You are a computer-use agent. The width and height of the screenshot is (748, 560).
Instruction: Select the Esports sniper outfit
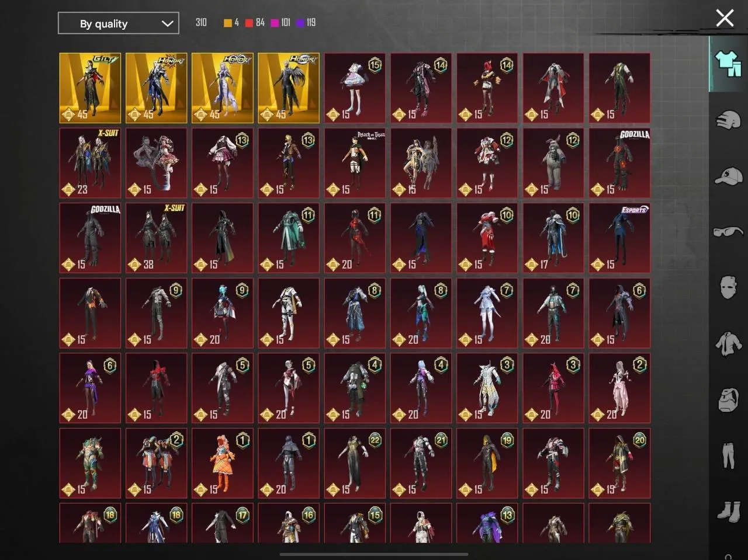(619, 238)
